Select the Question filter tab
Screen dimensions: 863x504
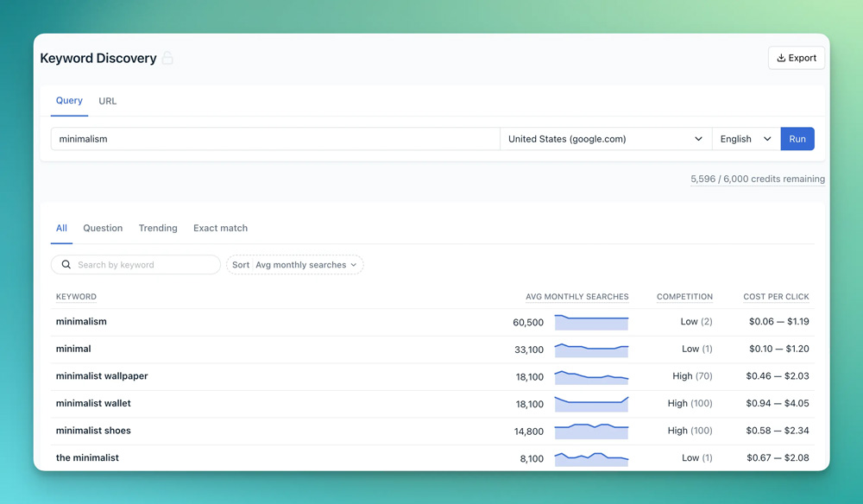point(103,228)
